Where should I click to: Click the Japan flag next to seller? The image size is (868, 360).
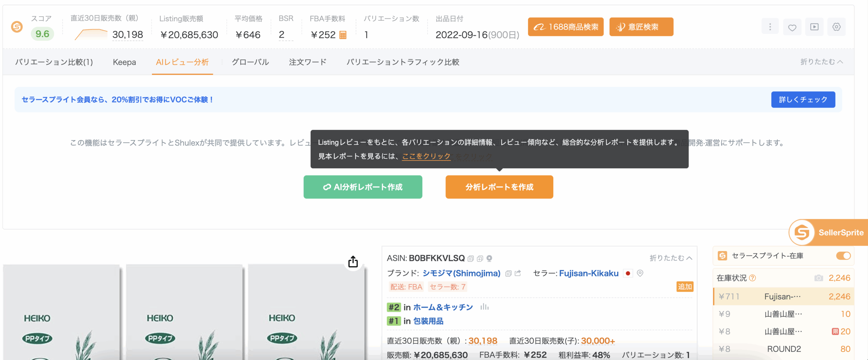[x=628, y=273]
